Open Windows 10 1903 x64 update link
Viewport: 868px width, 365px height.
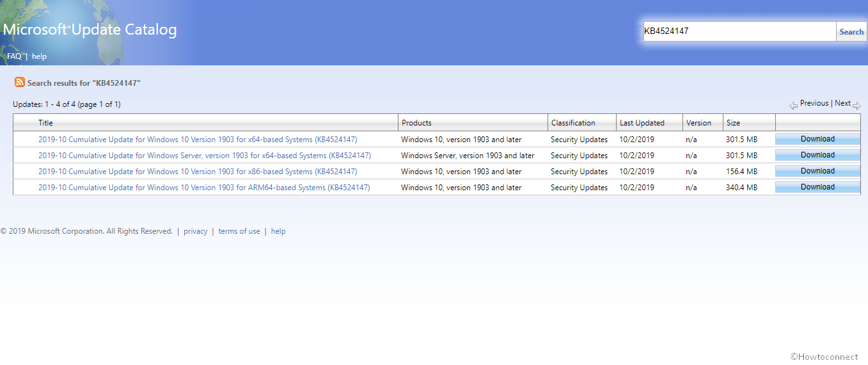pyautogui.click(x=198, y=140)
